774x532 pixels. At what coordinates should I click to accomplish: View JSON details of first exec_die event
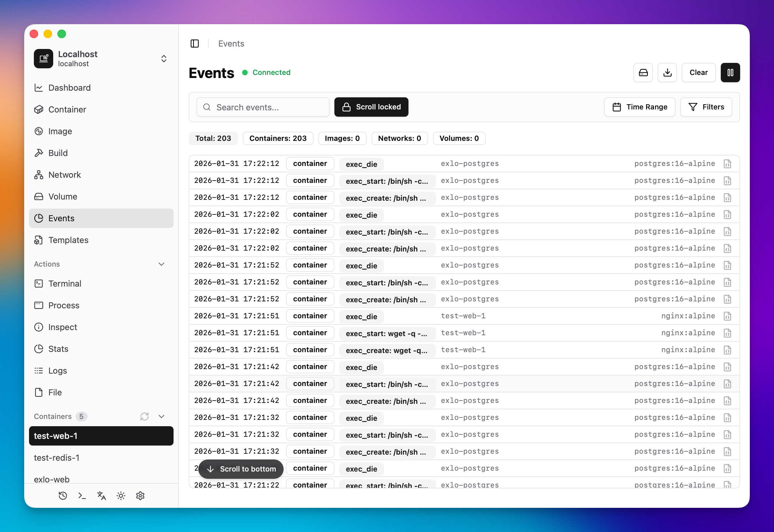coord(727,164)
